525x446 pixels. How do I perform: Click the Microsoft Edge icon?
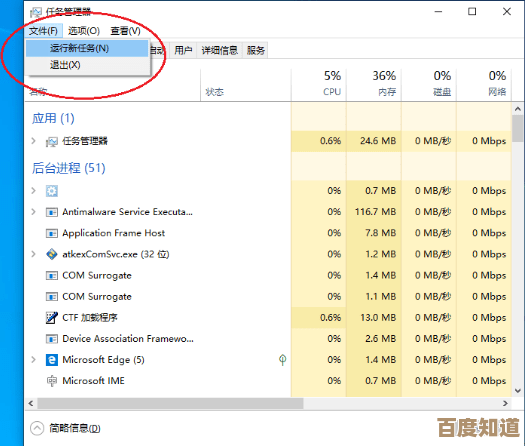52,360
